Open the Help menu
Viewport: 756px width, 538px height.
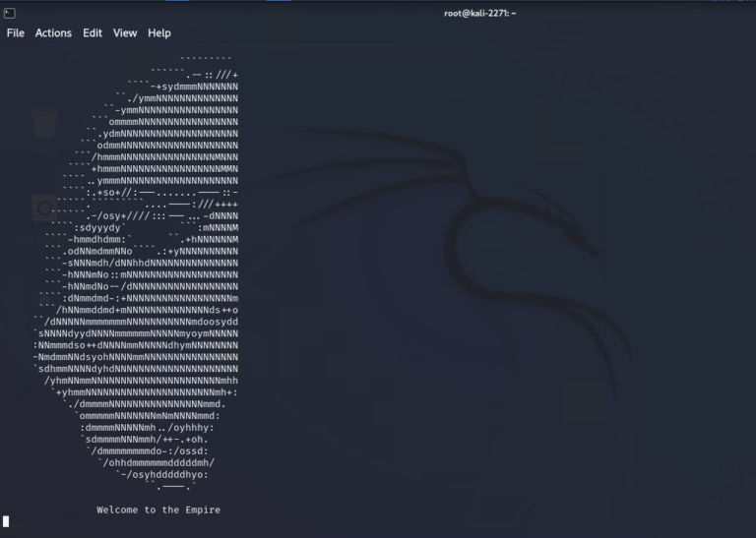coord(159,32)
